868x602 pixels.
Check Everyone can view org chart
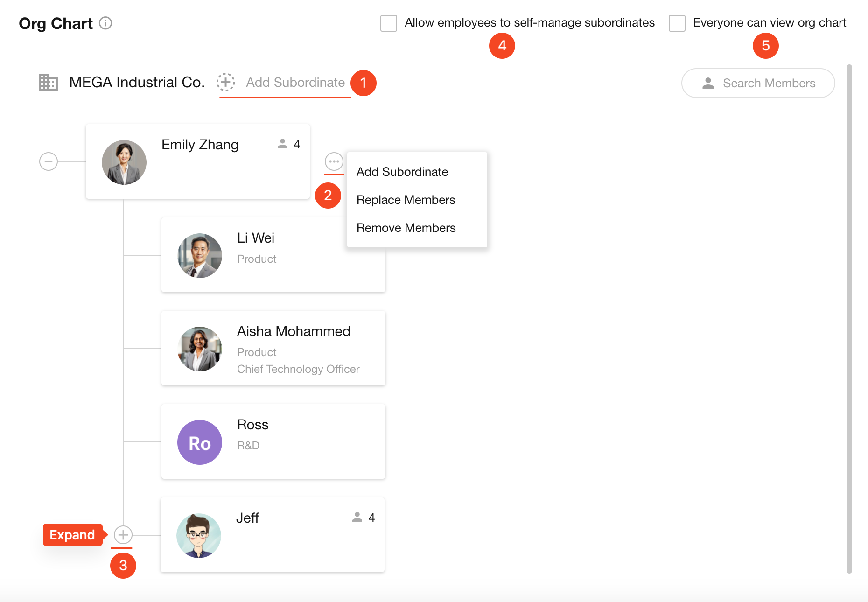[677, 23]
